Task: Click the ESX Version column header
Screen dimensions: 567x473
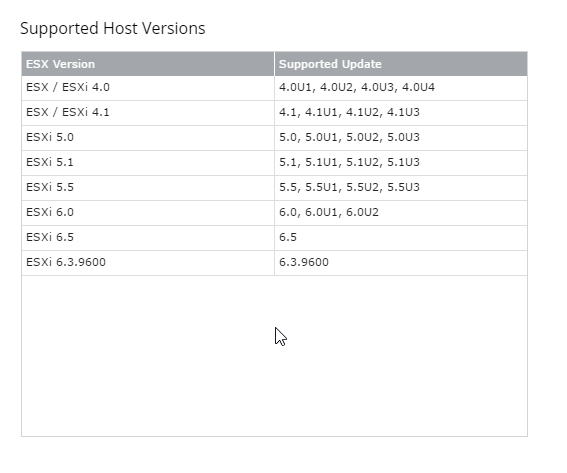Action: coord(148,64)
